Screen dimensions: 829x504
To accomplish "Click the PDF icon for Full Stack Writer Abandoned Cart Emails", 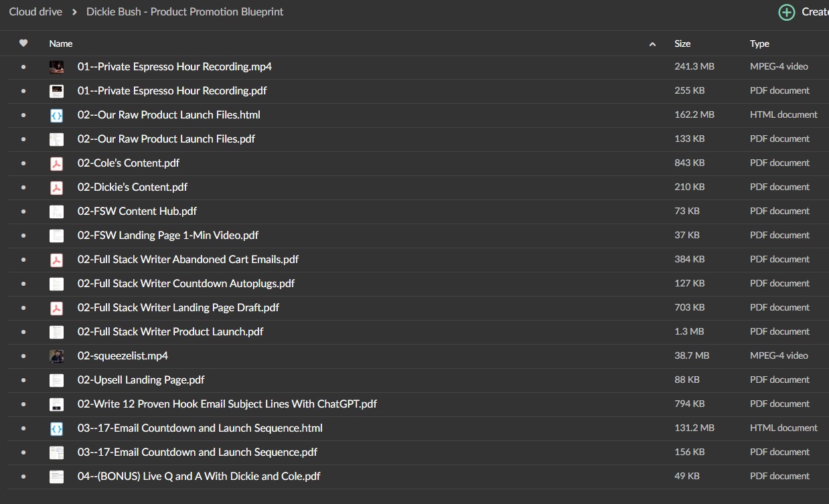I will (57, 260).
